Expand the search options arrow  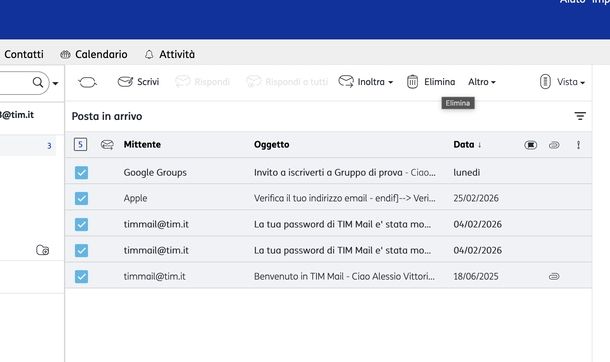click(55, 83)
